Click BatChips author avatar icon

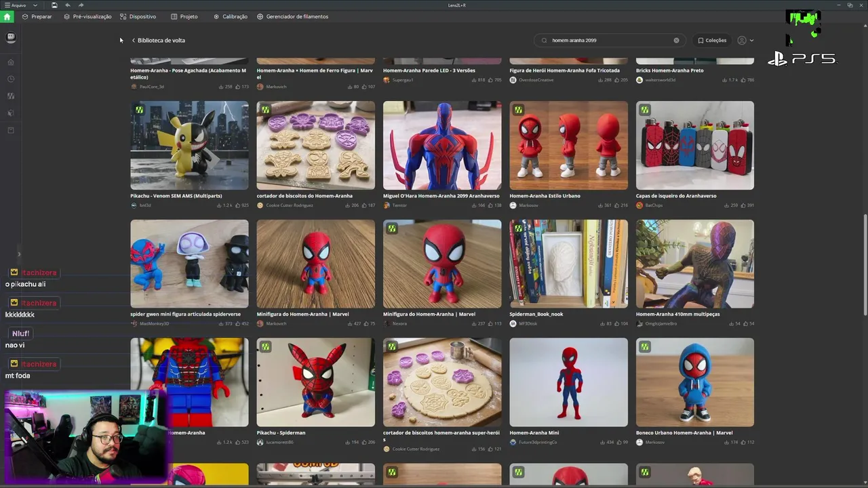click(639, 205)
